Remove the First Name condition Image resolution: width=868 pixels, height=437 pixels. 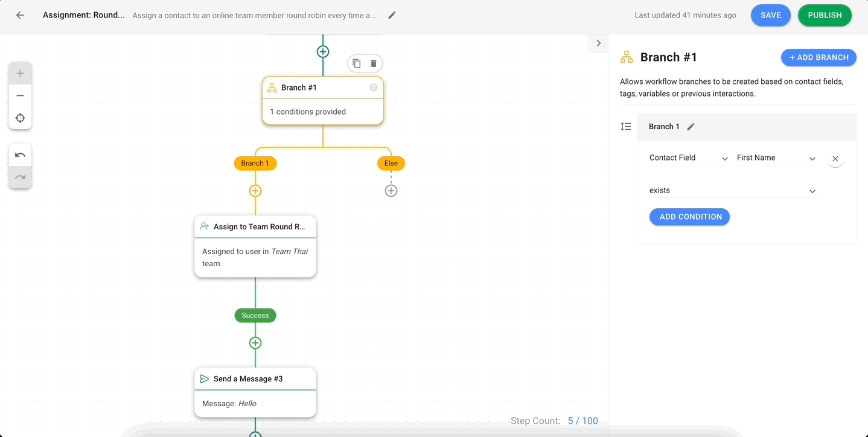[x=835, y=159]
